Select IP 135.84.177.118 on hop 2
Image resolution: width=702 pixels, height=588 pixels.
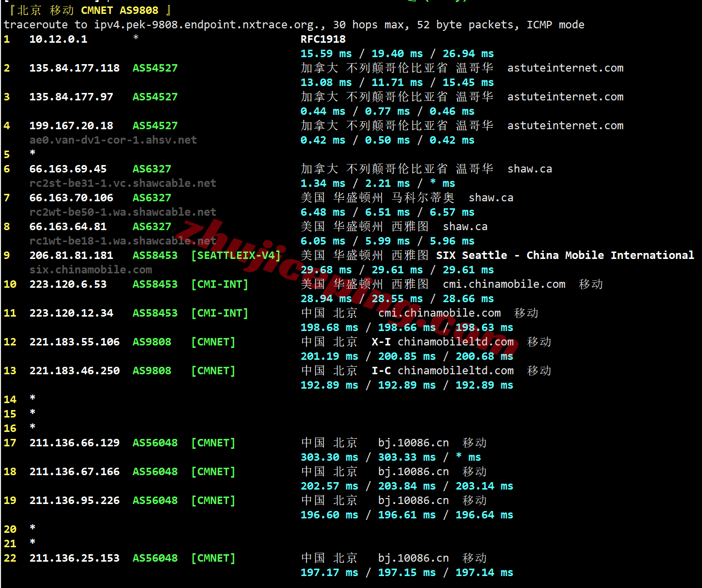75,68
